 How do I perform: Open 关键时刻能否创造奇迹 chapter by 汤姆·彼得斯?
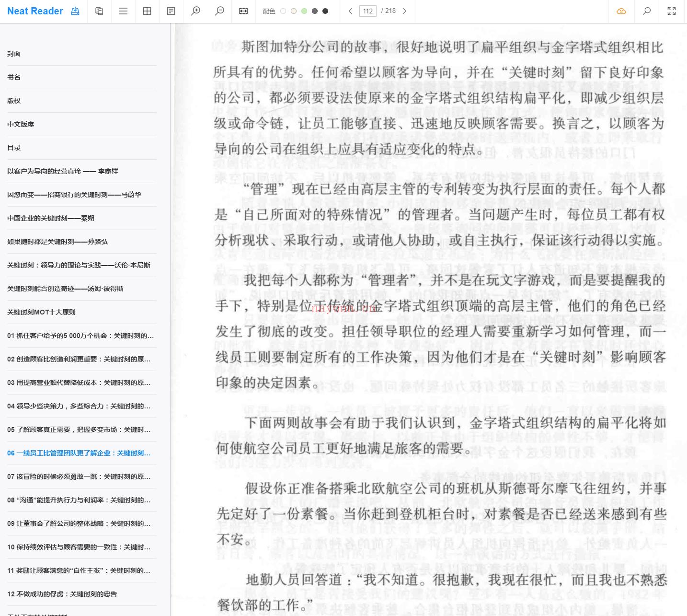[x=82, y=289]
